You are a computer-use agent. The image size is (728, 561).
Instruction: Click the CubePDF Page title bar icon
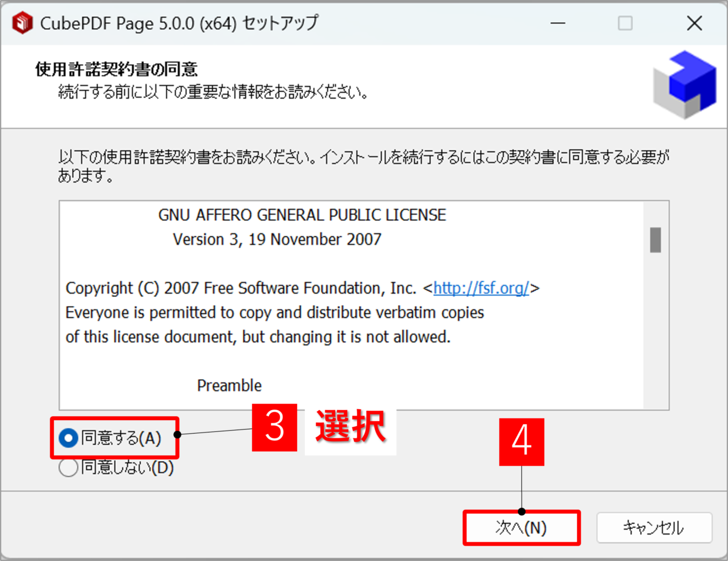pyautogui.click(x=22, y=23)
